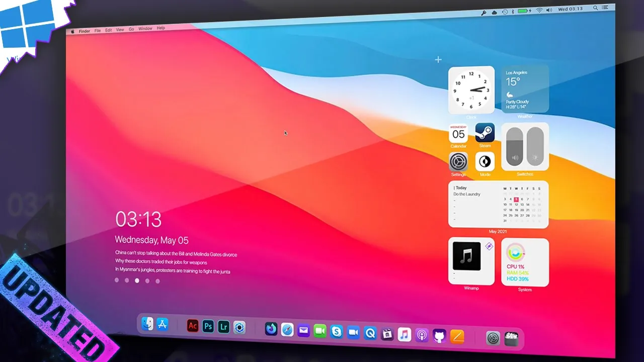Adjust the volume slider in Switches widget
The width and height of the screenshot is (644, 362).
pos(514,146)
